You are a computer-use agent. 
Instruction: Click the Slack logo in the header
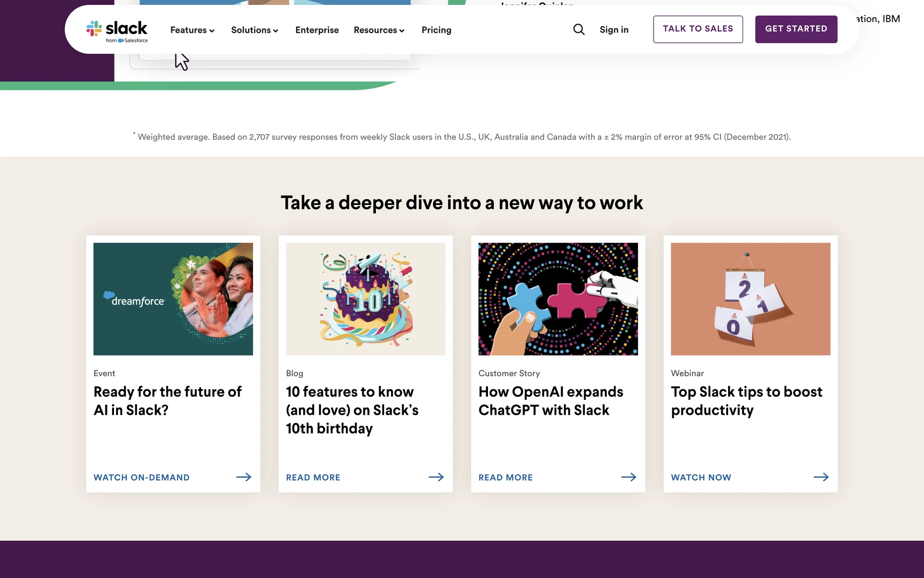(117, 31)
